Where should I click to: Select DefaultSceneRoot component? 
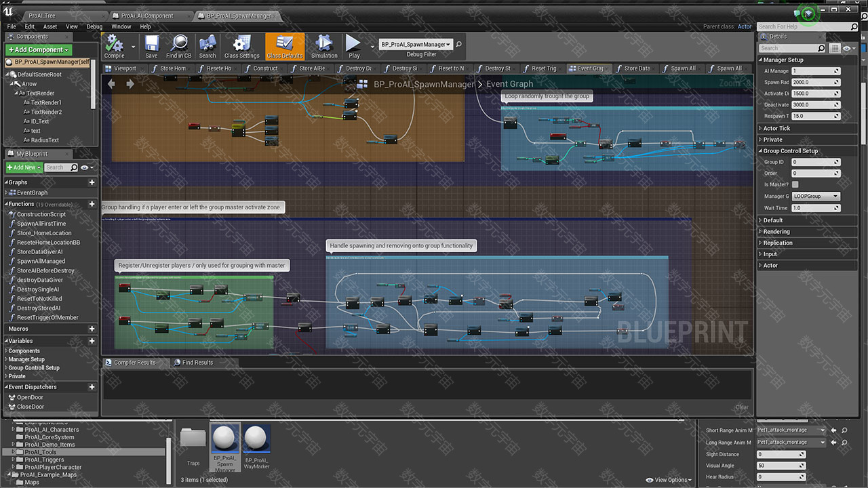[x=39, y=75]
